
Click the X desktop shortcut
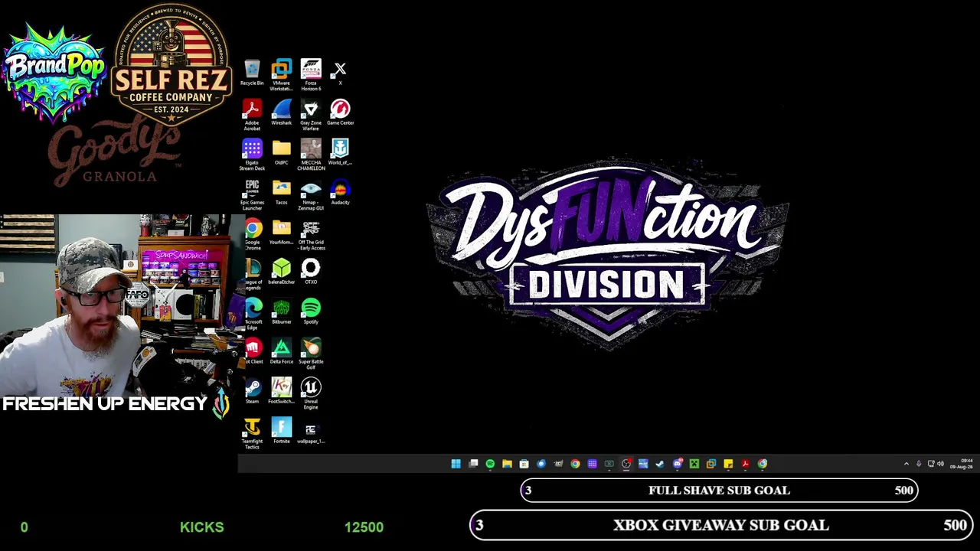[x=340, y=72]
